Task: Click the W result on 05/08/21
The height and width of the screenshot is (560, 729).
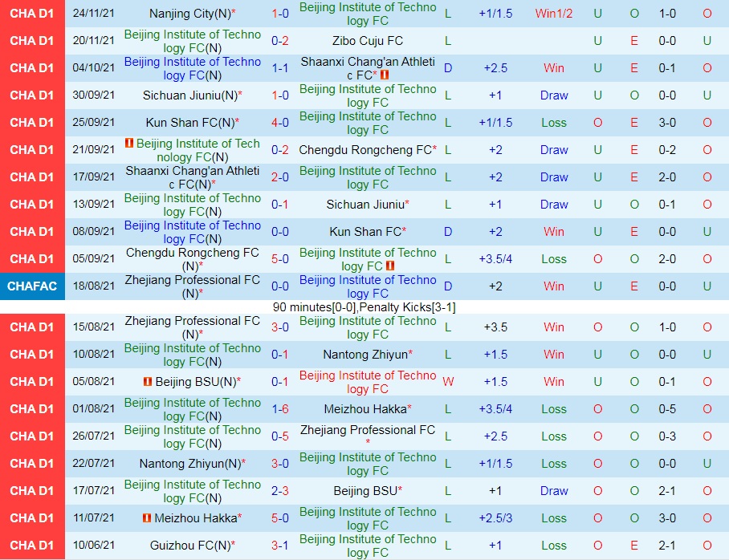Action: click(x=448, y=382)
